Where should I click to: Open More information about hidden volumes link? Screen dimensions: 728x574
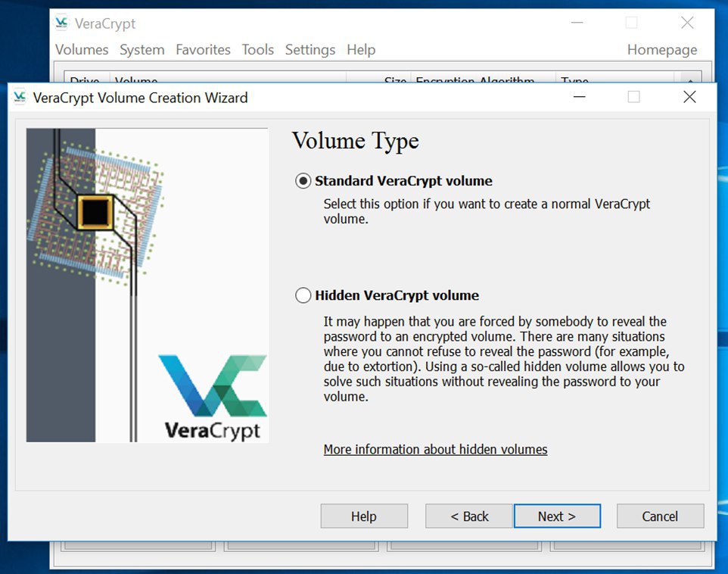point(435,450)
